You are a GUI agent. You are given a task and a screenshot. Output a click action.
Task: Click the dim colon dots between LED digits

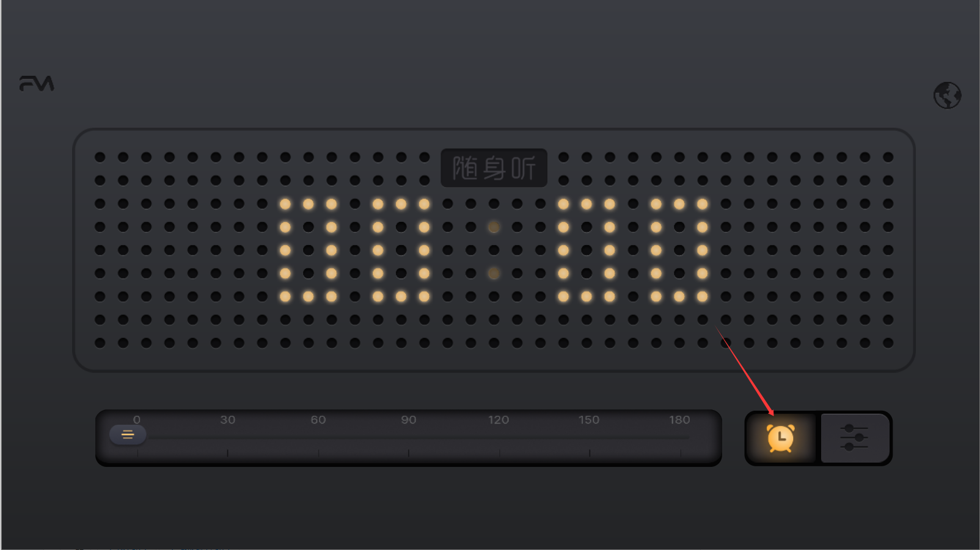pyautogui.click(x=494, y=250)
